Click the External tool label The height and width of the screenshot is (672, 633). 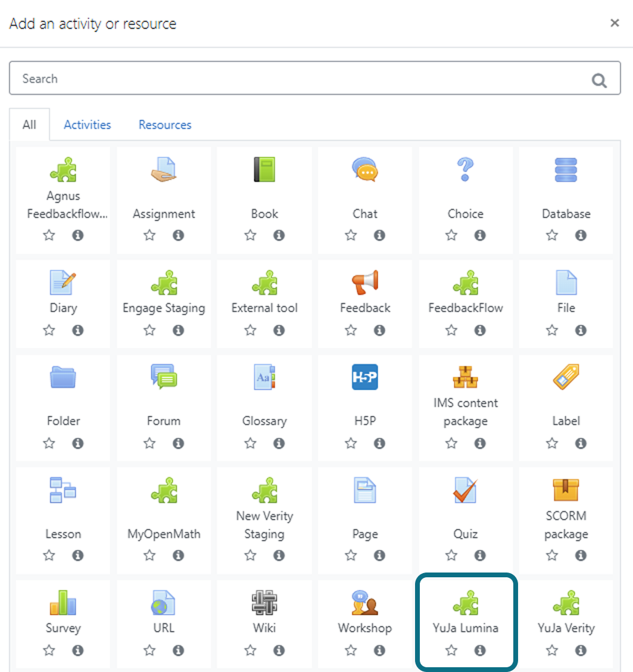point(264,308)
